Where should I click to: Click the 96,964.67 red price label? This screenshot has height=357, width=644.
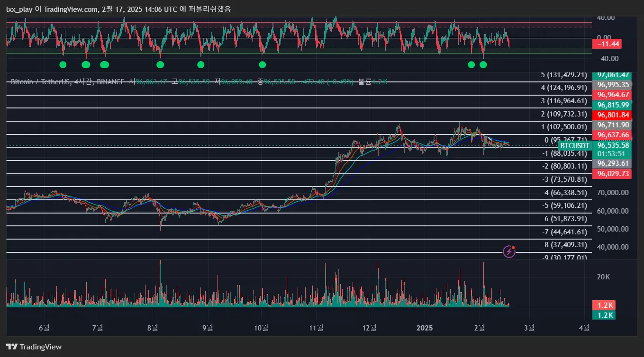[613, 95]
